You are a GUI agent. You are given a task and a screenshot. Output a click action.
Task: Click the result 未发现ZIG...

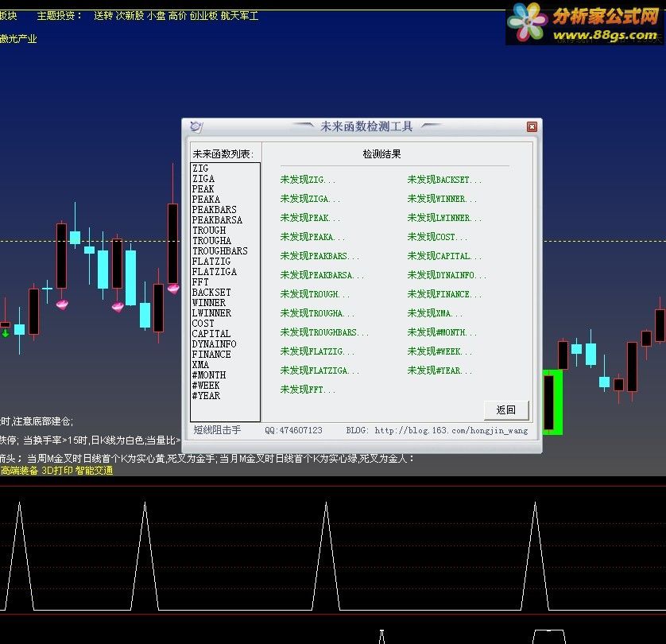pyautogui.click(x=308, y=180)
